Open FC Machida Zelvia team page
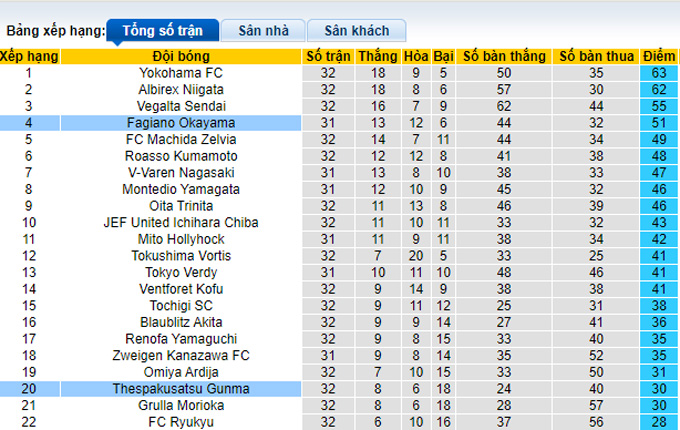Image resolution: width=680 pixels, height=430 pixels. 182,139
